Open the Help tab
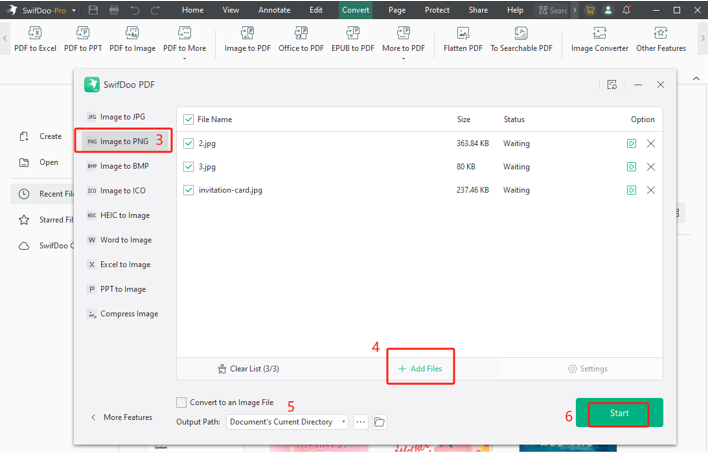 point(515,10)
